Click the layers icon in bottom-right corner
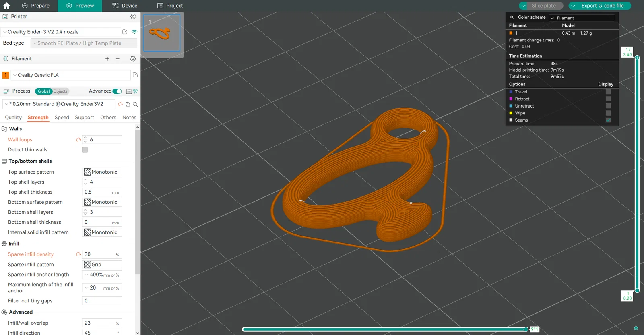 click(636, 328)
